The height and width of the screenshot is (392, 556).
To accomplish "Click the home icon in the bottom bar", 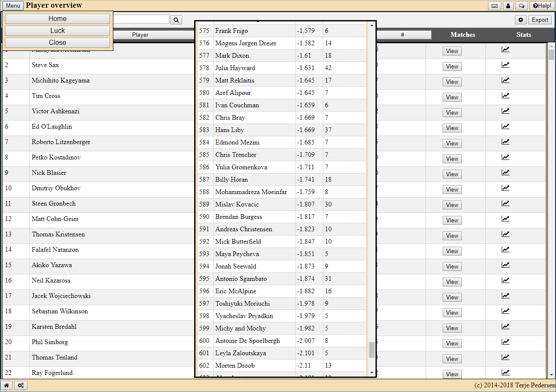I will click(6, 386).
